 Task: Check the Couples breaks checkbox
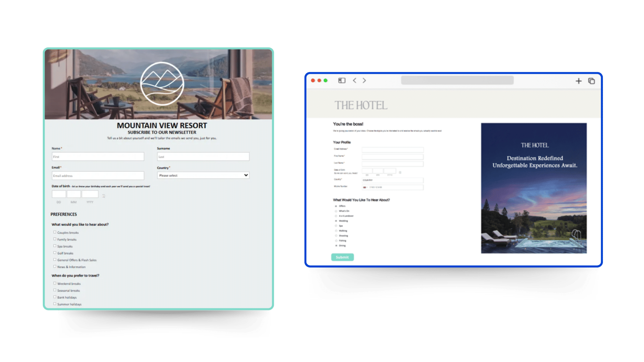pyautogui.click(x=55, y=232)
